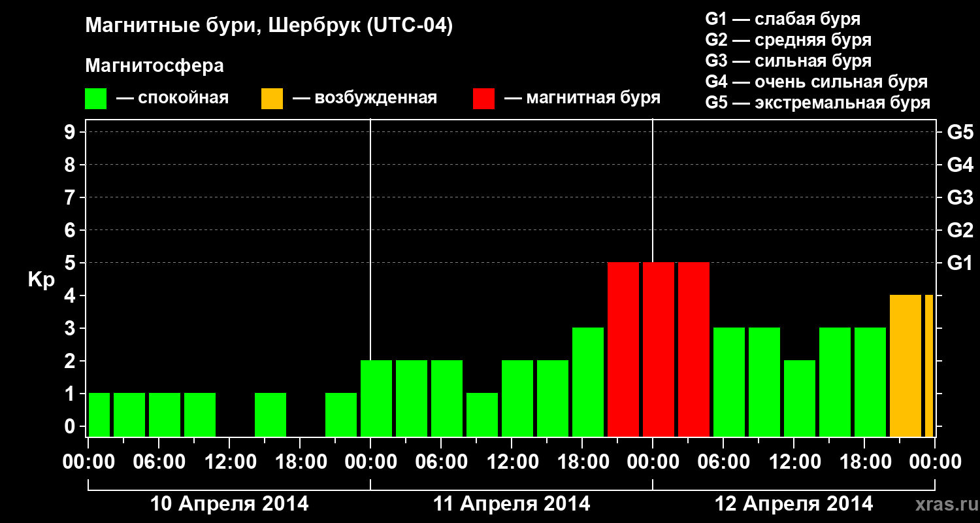Click the 12:00 time label under 10 April
The image size is (980, 523).
[x=229, y=462]
